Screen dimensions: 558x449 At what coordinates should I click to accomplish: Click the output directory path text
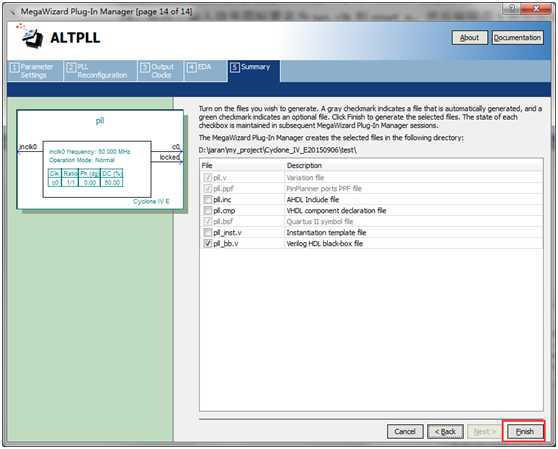pos(278,150)
